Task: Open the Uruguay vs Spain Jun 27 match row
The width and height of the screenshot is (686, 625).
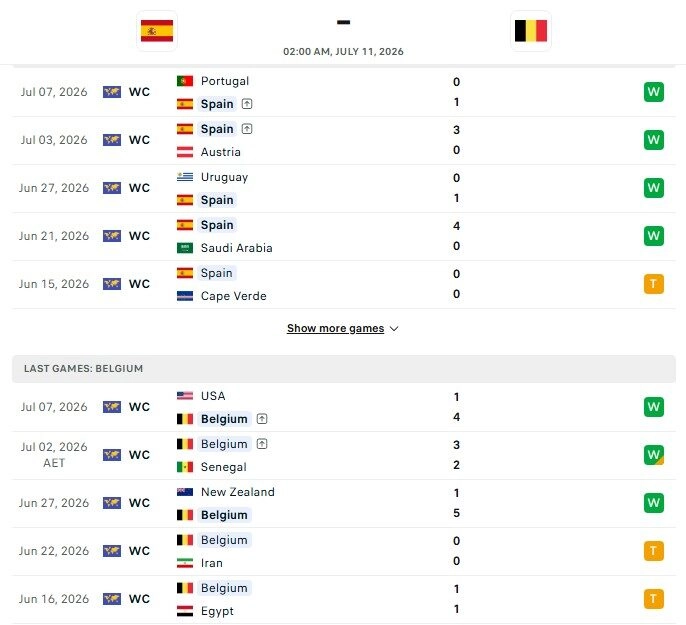Action: [343, 189]
